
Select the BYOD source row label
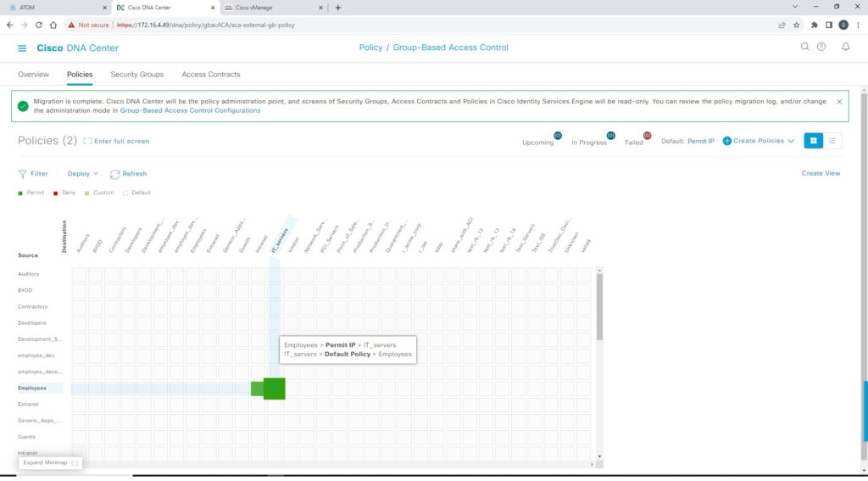(25, 290)
